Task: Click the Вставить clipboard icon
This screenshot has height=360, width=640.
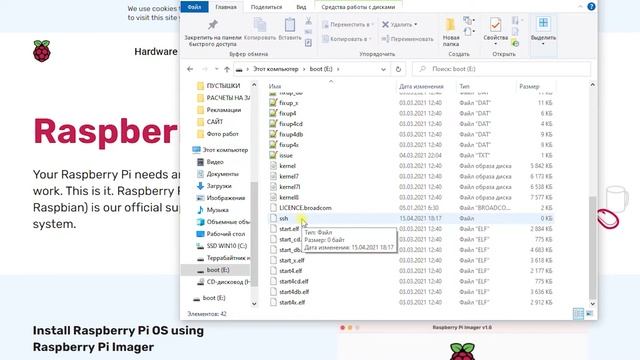Action: coord(290,25)
